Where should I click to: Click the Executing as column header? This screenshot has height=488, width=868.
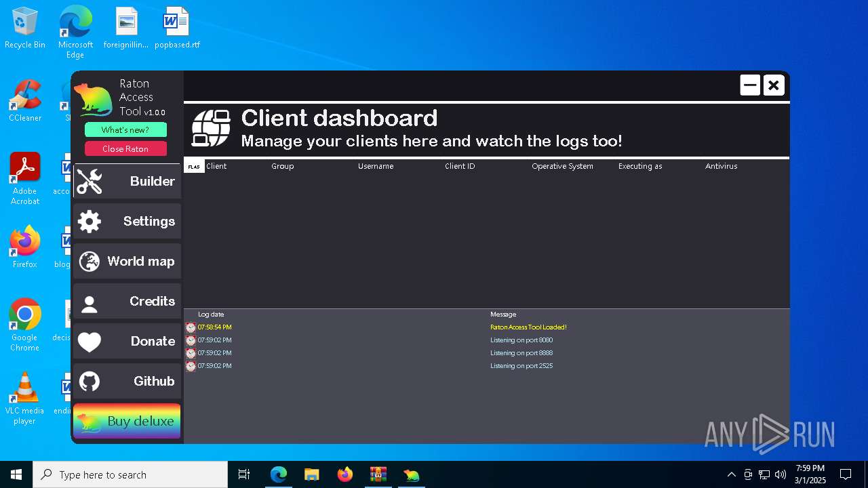(640, 166)
